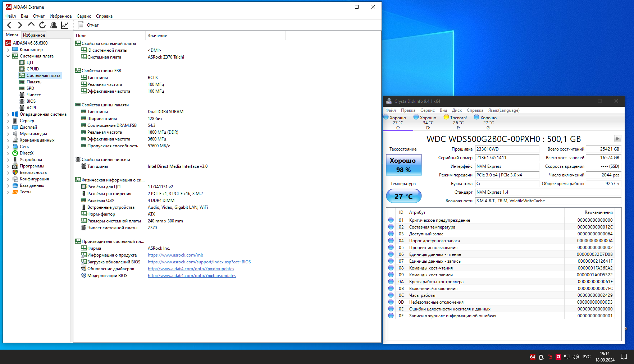
Task: Select the ЦП item icon in tree
Action: click(22, 63)
